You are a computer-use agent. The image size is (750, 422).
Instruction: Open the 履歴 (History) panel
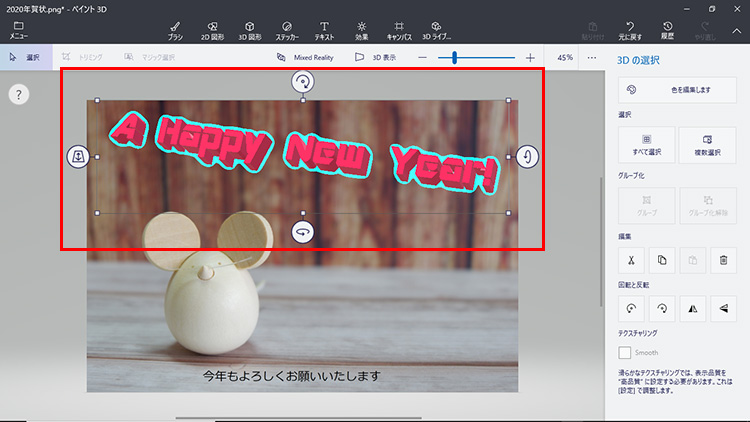coord(667,29)
